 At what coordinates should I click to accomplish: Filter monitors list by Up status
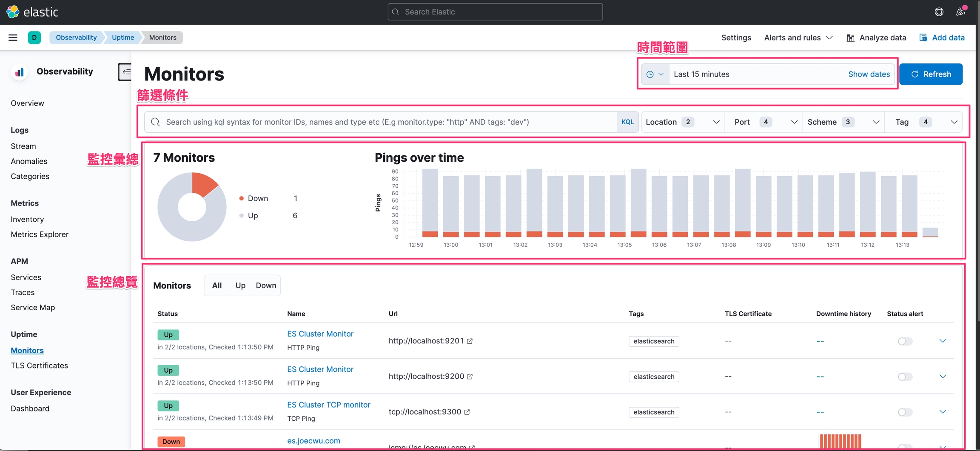[240, 285]
